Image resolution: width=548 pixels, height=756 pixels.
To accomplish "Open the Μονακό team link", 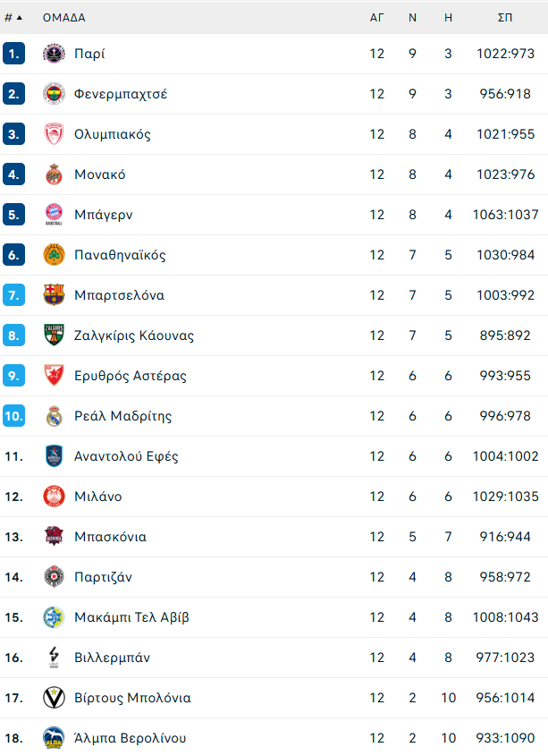I will (100, 174).
